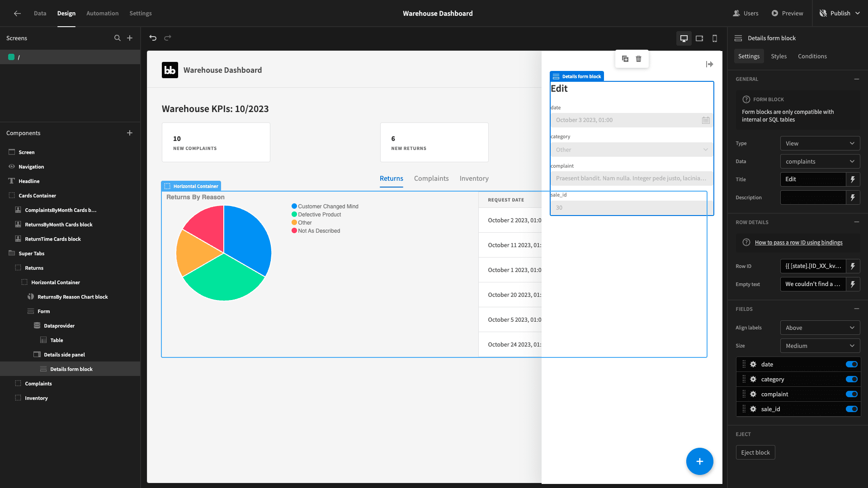868x488 pixels.
Task: Switch to the Styles tab
Action: 778,56
